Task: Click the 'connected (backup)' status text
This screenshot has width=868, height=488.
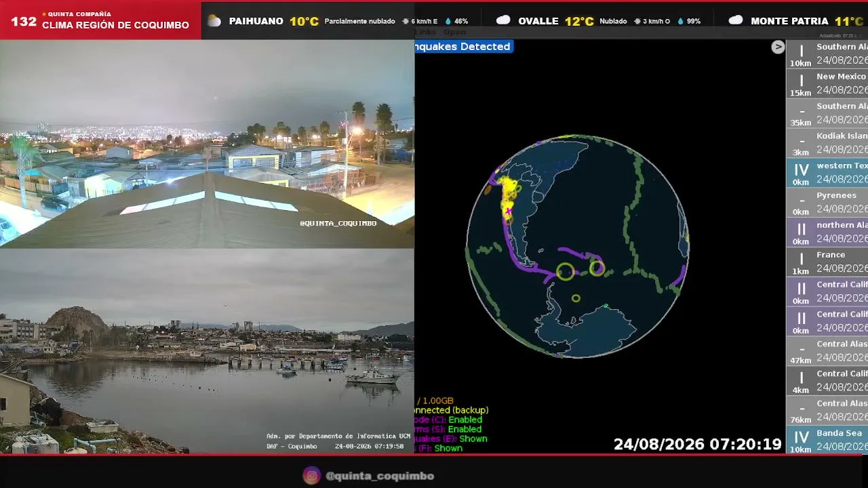Action: point(452,410)
